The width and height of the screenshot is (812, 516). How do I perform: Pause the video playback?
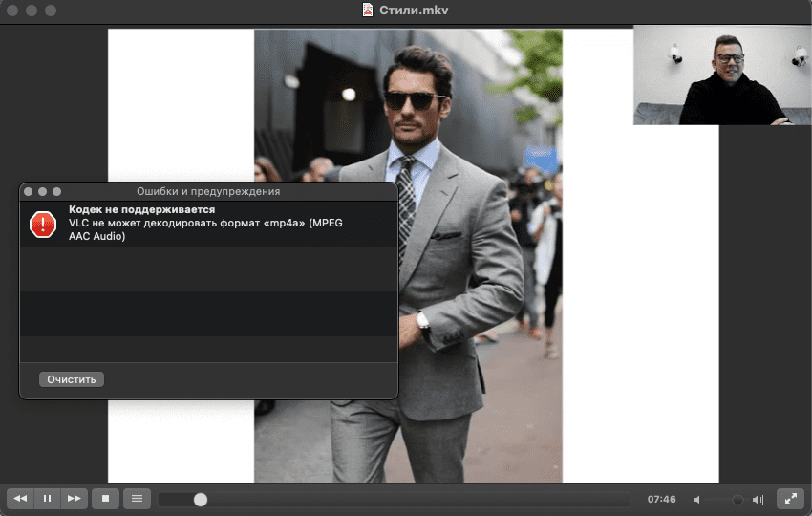[47, 498]
